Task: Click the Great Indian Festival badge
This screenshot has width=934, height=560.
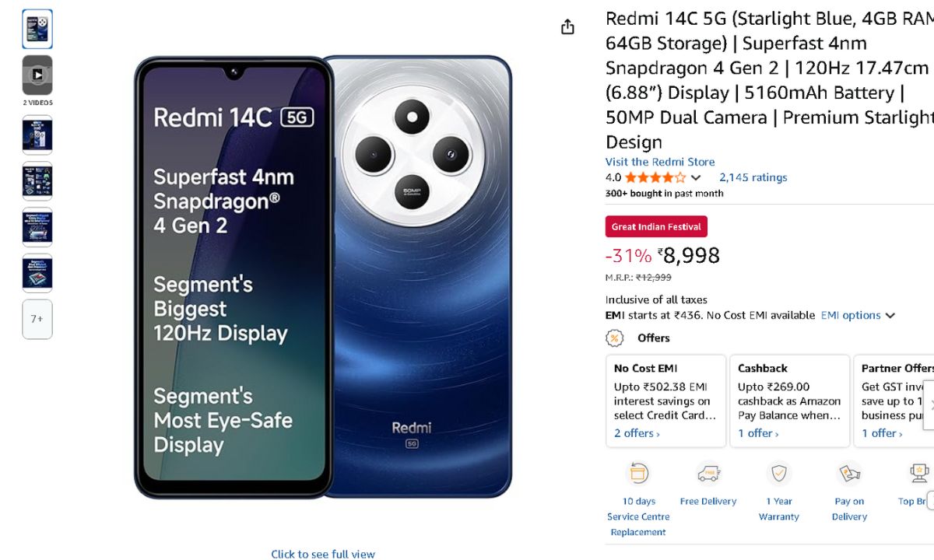Action: [656, 226]
